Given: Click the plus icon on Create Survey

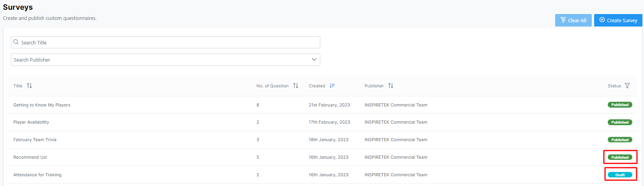Looking at the screenshot, I should (602, 20).
